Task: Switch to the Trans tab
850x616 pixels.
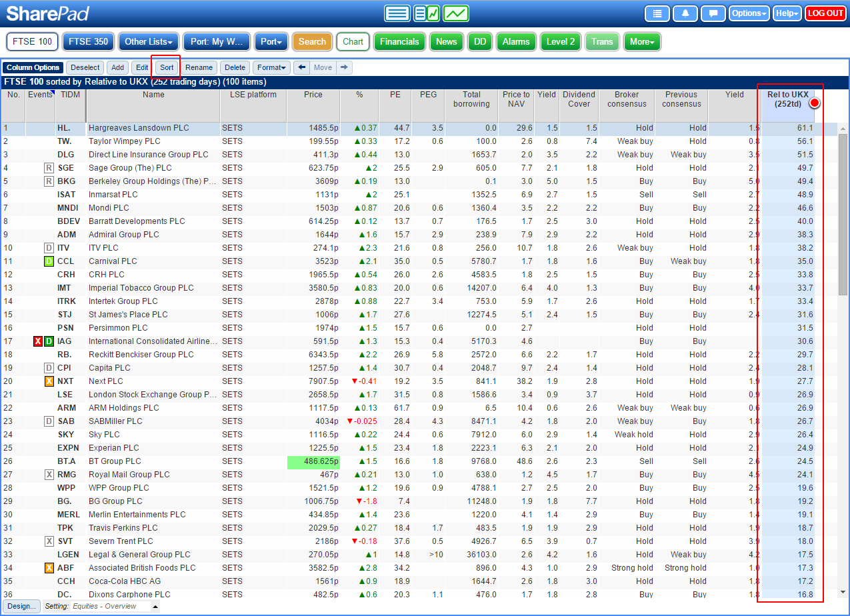Action: coord(602,41)
